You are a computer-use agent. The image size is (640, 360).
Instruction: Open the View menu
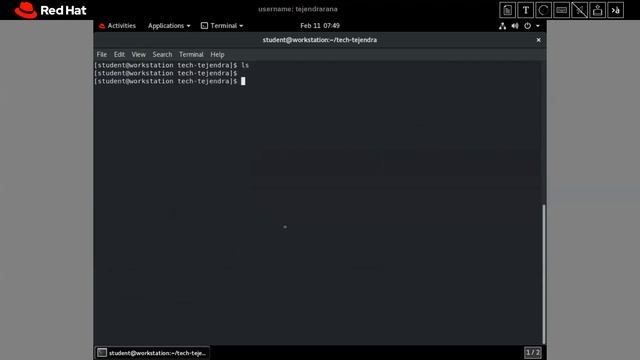138,54
